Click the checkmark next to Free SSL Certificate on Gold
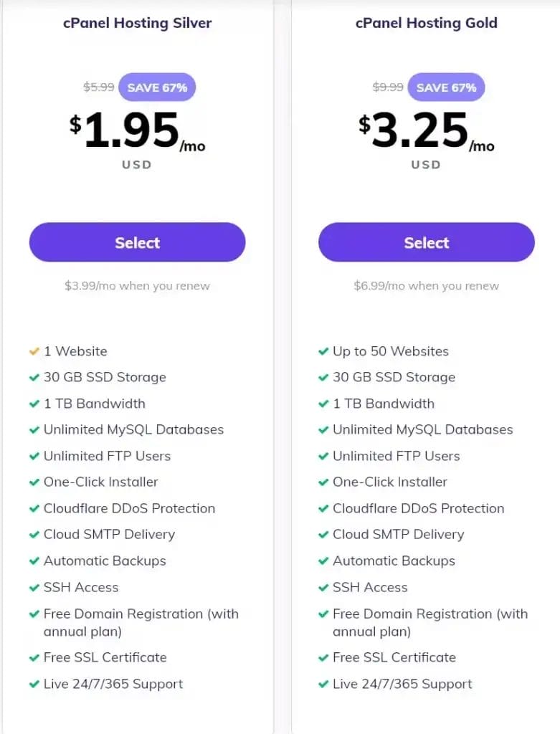Screen dimensions: 560x734 (x=324, y=657)
